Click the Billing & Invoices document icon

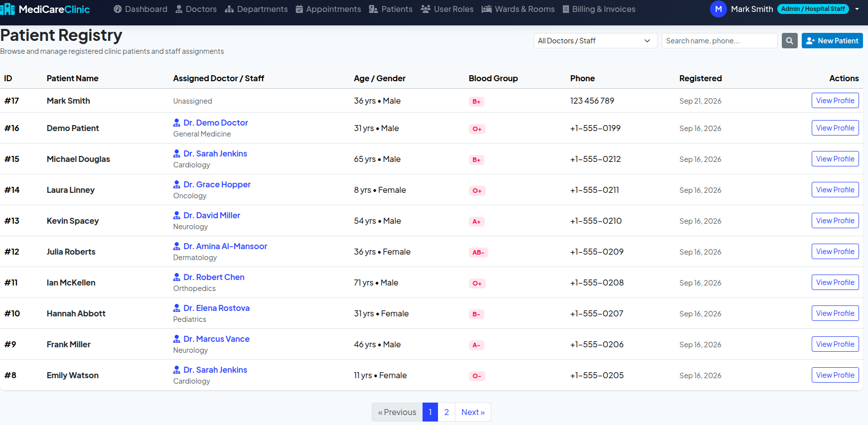click(566, 9)
